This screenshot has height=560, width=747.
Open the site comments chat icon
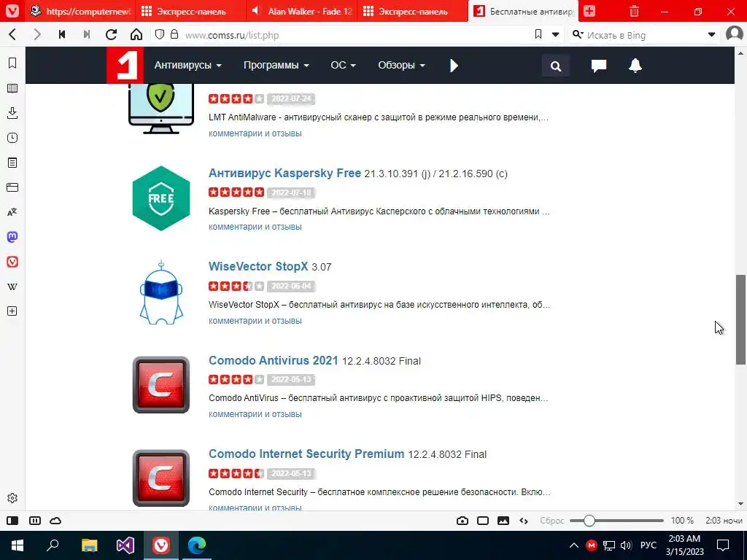(x=598, y=66)
